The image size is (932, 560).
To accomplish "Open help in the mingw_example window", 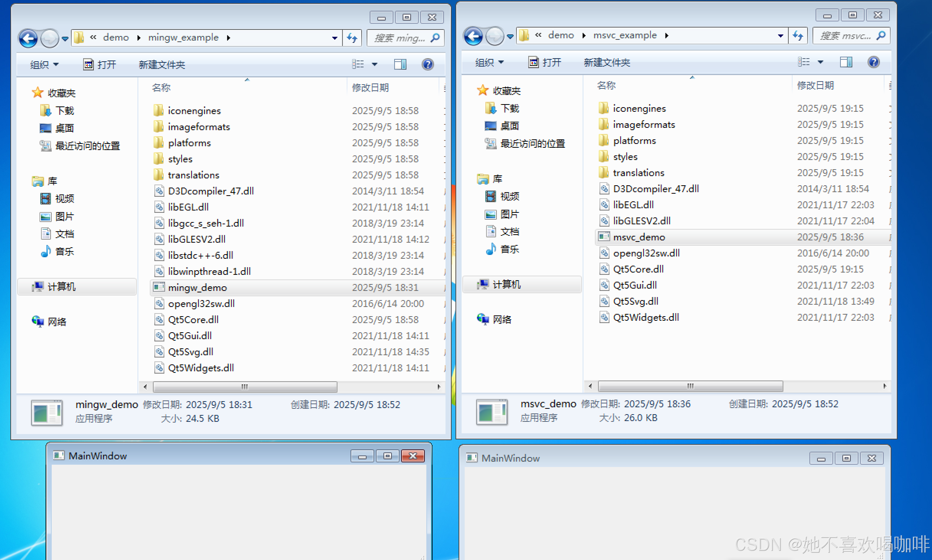I will (428, 64).
